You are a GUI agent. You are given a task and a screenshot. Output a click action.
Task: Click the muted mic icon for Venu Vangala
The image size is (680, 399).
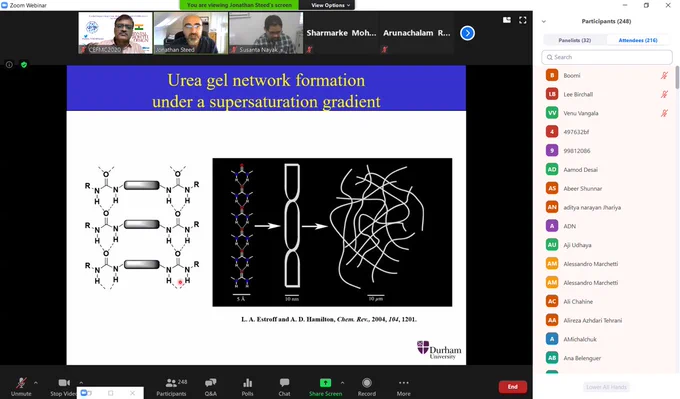point(664,113)
